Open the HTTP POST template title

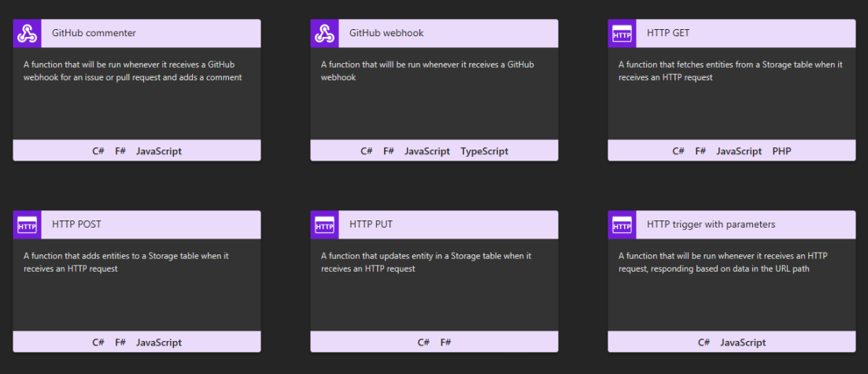pos(76,225)
